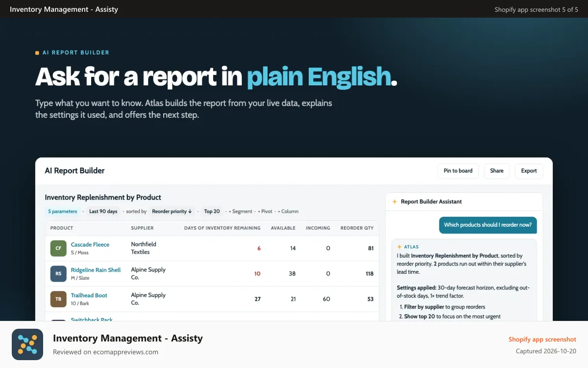Click Alpine Supply Co. in Ridgeline Rain Shell row

click(148, 274)
